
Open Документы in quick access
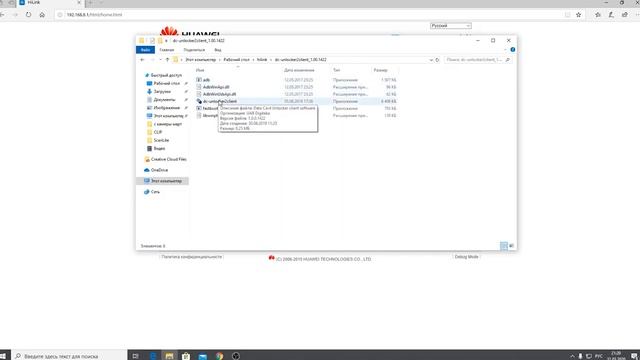(164, 100)
